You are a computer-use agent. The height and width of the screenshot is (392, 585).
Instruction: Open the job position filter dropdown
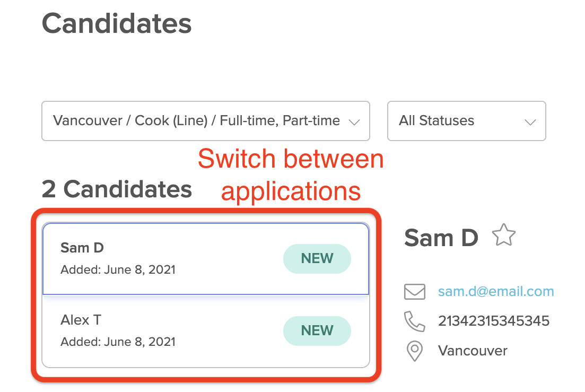tap(206, 121)
